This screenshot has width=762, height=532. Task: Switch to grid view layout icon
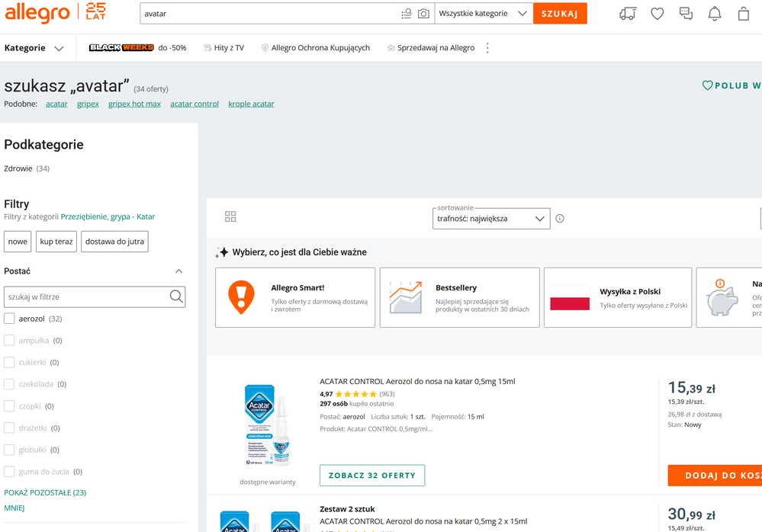(230, 217)
